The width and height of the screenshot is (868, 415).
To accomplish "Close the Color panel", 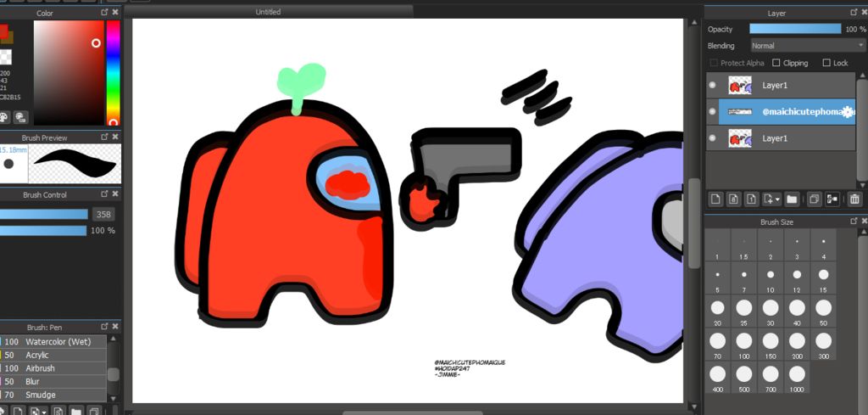I will (115, 12).
